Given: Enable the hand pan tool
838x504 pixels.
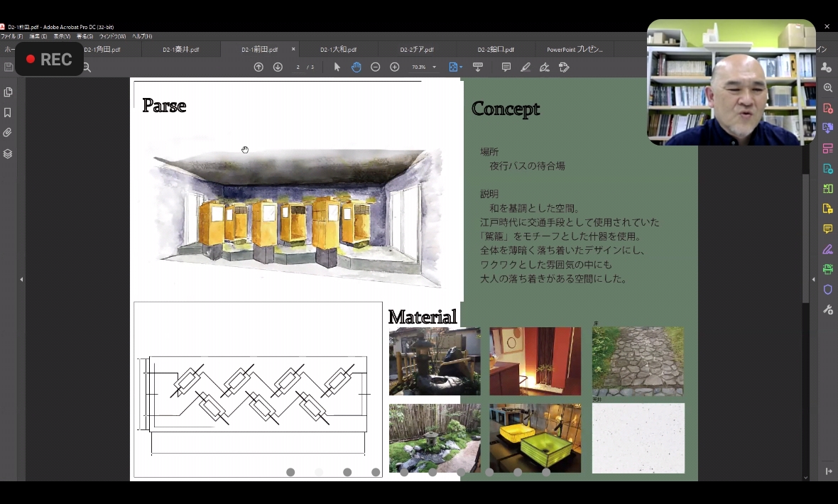Looking at the screenshot, I should coord(356,67).
